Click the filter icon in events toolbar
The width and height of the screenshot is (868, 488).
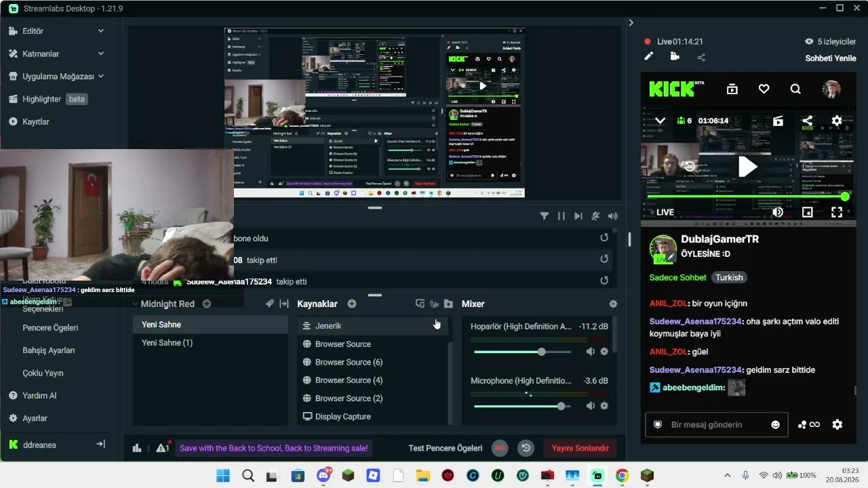click(545, 216)
